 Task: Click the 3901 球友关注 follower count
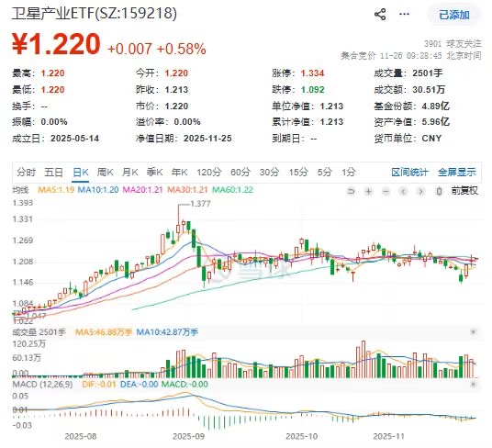453,44
